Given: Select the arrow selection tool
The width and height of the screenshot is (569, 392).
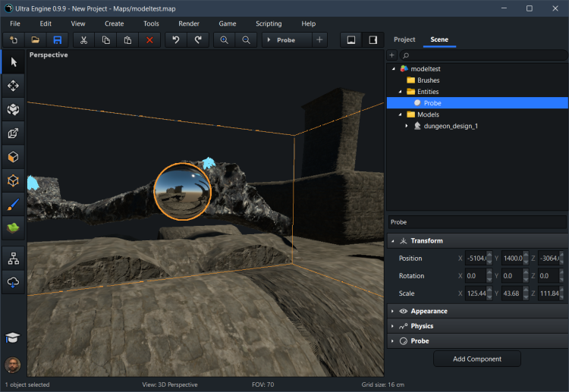Looking at the screenshot, I should [13, 62].
